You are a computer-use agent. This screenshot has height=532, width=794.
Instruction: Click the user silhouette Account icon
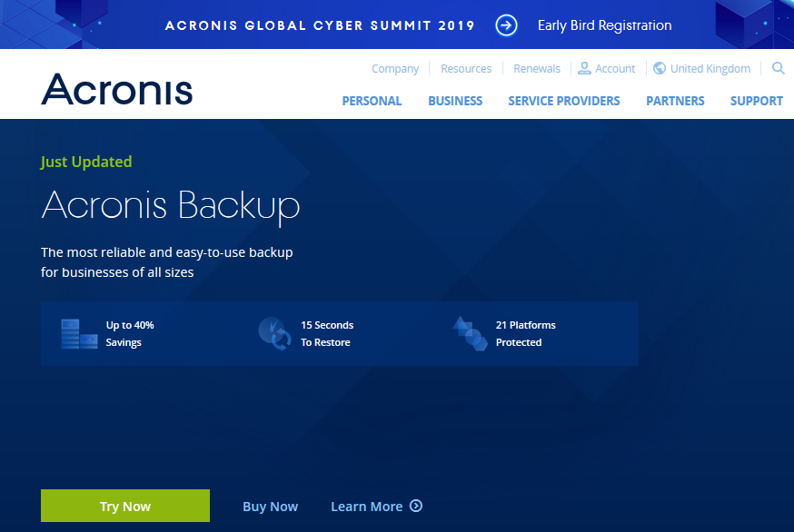point(584,68)
